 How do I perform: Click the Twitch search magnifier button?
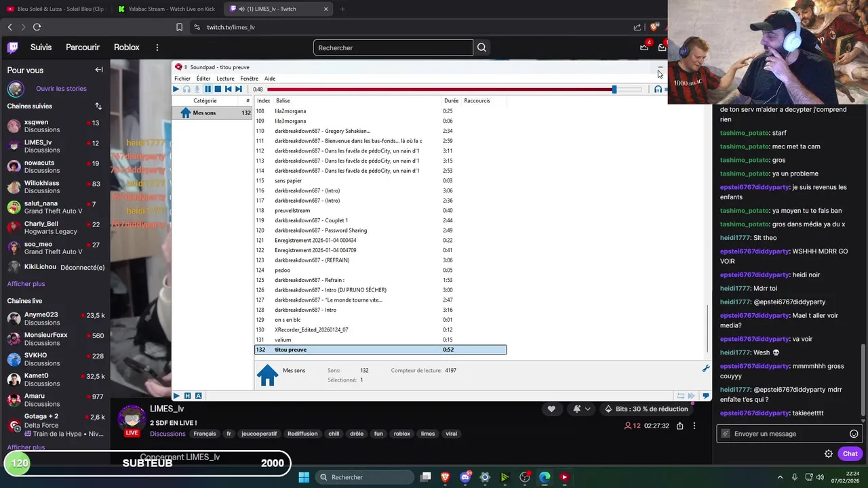click(x=481, y=47)
